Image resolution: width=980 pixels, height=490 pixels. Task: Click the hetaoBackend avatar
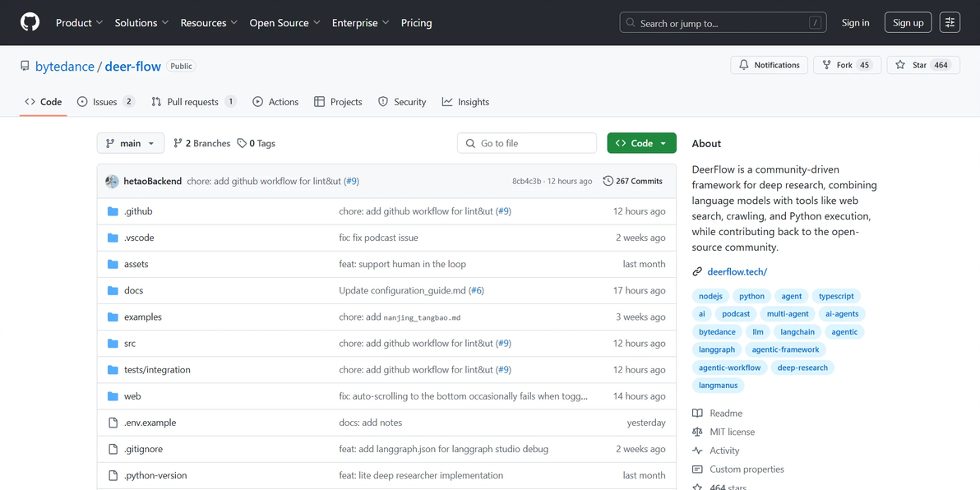(x=112, y=181)
